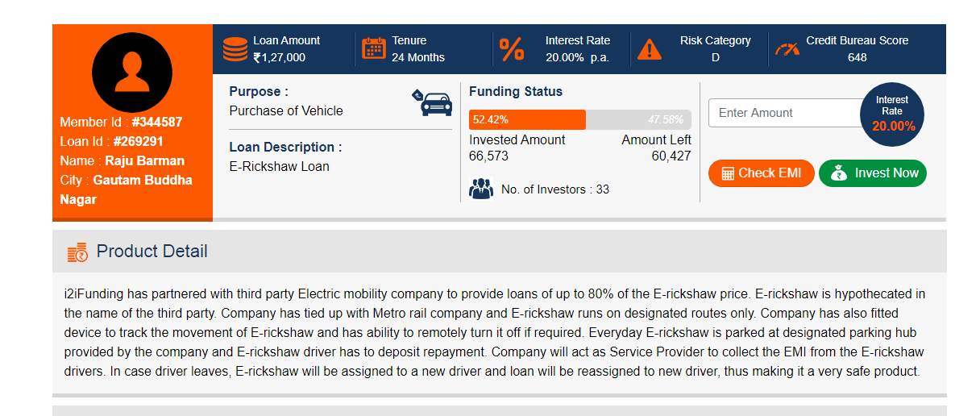Click the Credit Bureau Score gauge icon

[x=787, y=49]
